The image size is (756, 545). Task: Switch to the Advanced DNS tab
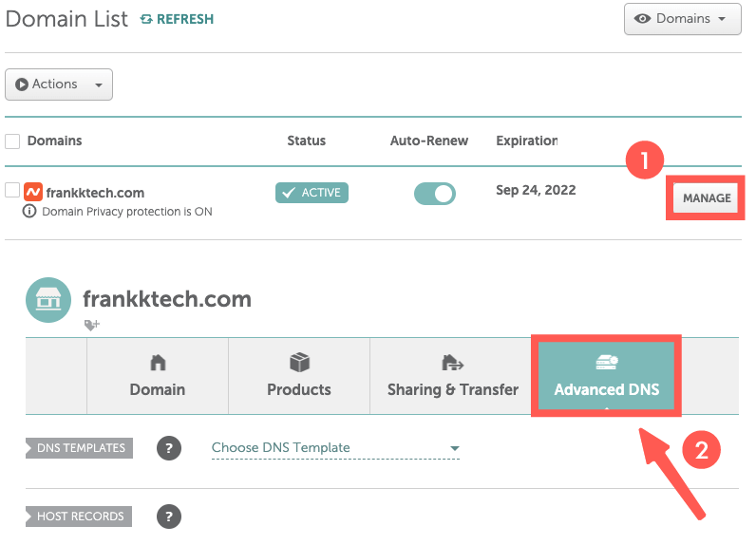607,375
